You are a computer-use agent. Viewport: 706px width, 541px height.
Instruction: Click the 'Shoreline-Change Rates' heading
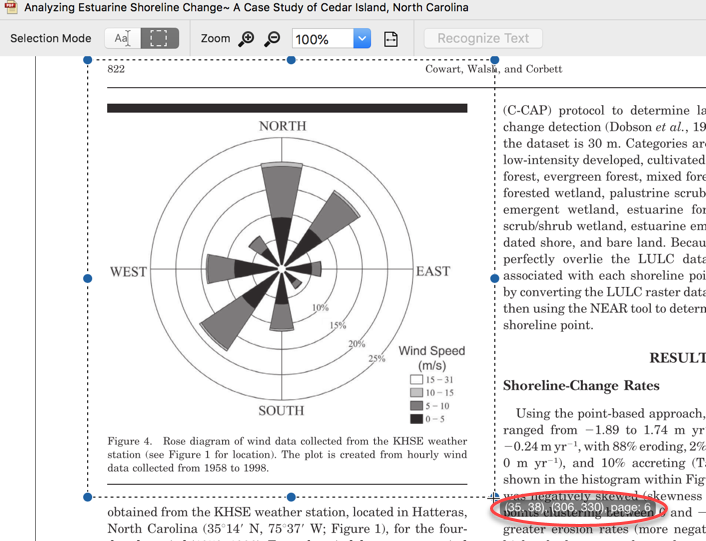point(581,386)
